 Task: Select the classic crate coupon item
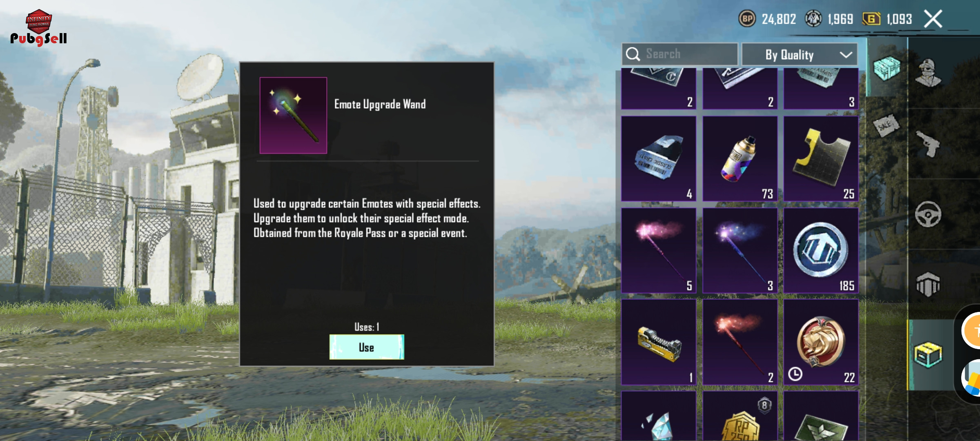(x=659, y=158)
